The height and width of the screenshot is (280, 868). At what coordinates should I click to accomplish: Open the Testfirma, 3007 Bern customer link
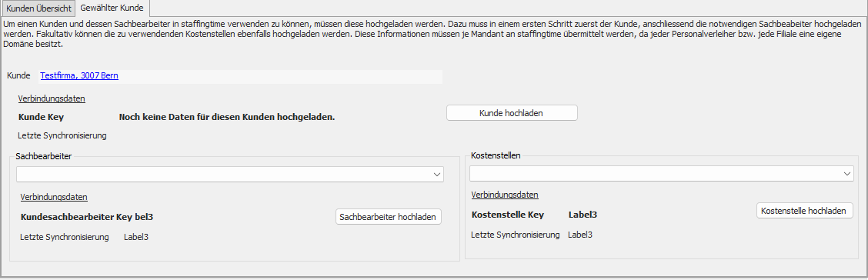coord(79,75)
